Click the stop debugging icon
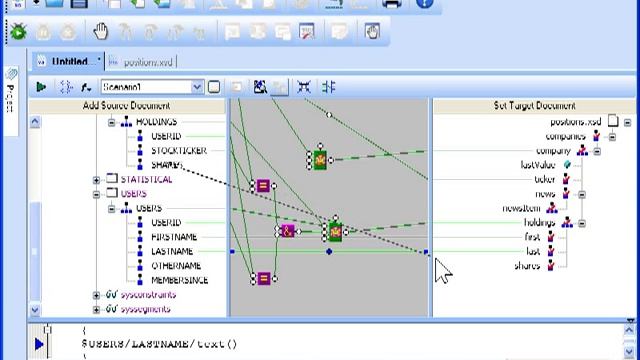This screenshot has width=640, height=360. (68, 31)
